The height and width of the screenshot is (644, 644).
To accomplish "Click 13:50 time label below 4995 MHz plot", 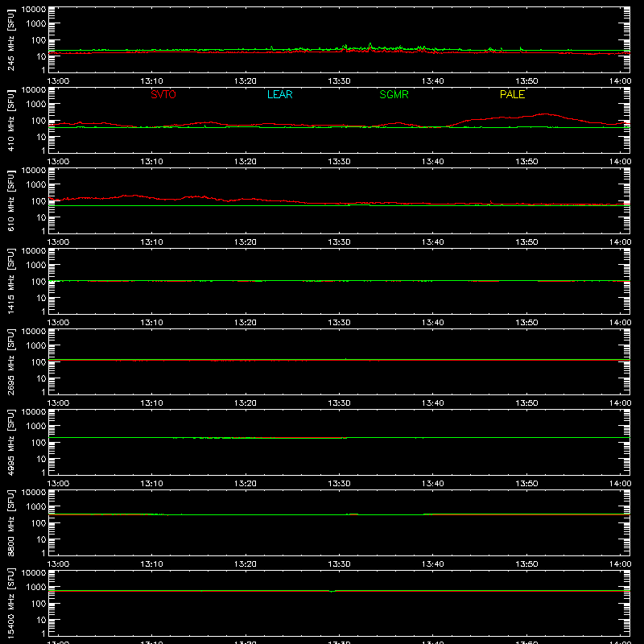I will tap(526, 484).
